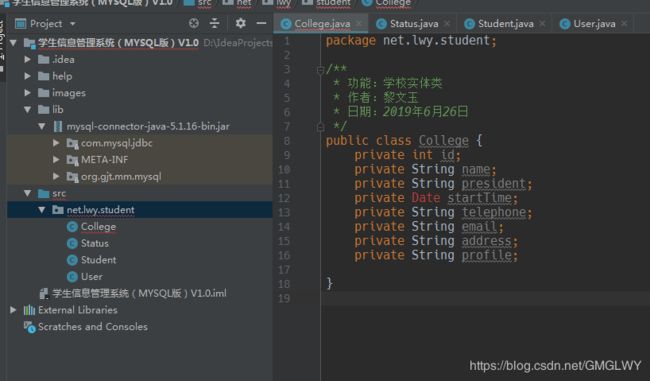Open College class in project tree
The image size is (650, 381).
pos(98,227)
